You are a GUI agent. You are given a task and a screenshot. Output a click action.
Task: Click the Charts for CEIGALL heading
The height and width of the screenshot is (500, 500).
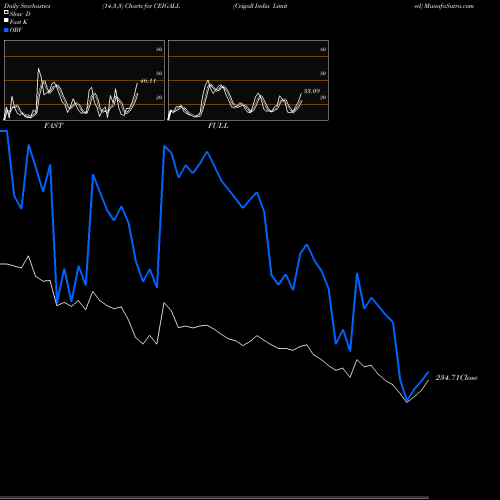pyautogui.click(x=141, y=6)
